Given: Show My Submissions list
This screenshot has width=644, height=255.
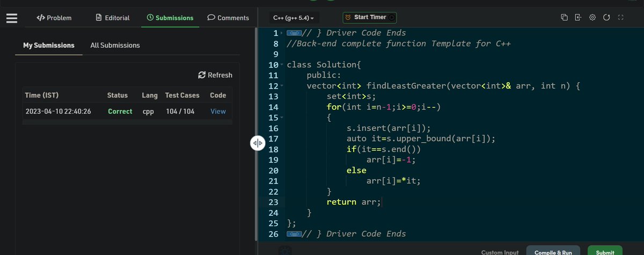Looking at the screenshot, I should (49, 45).
